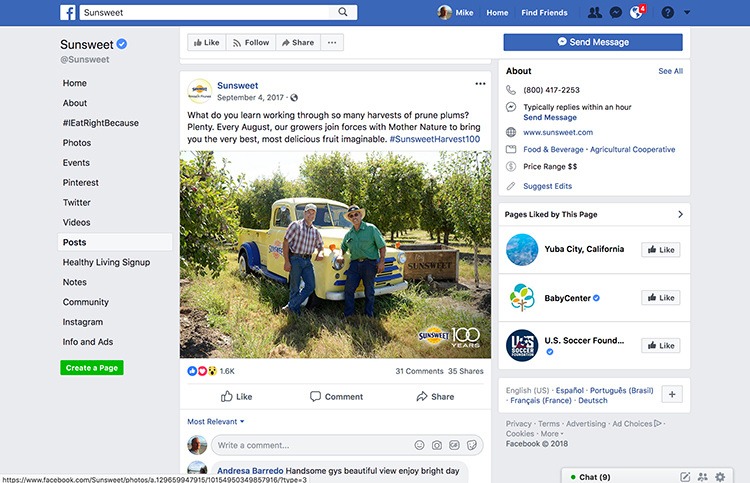Click the Facebook logo icon
This screenshot has width=750, height=483.
[x=67, y=12]
